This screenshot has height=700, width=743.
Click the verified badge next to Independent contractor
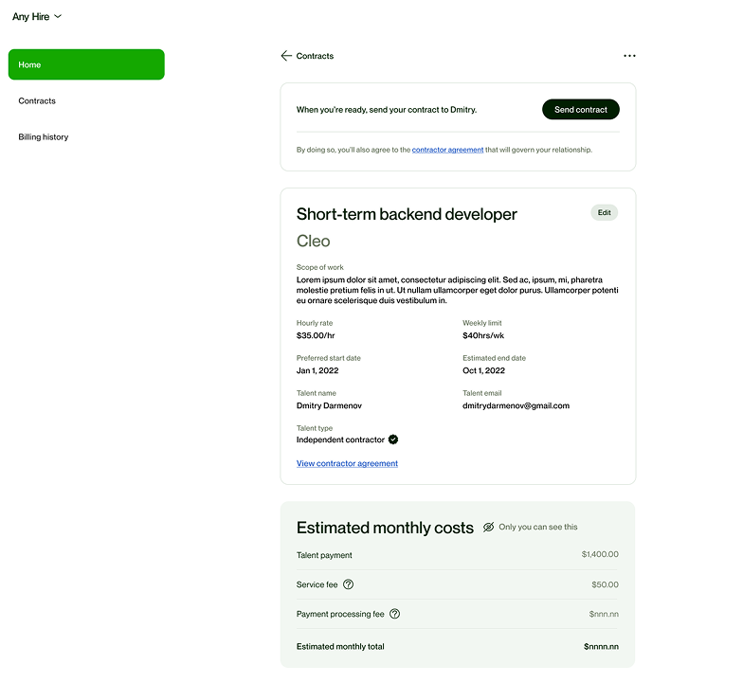click(x=393, y=440)
